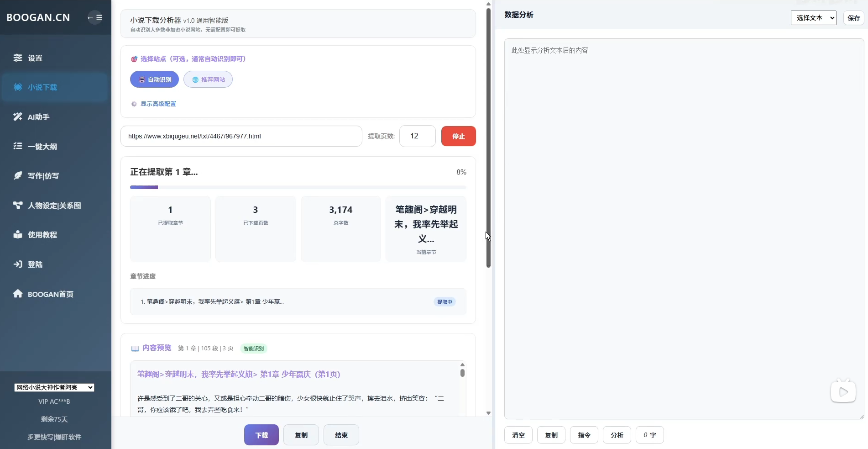Return to BOOGAN首页
868x449 pixels.
tap(55, 294)
